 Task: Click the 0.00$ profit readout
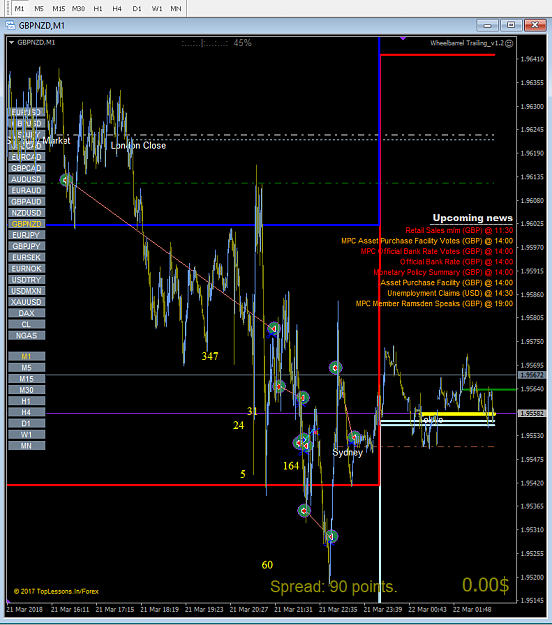click(x=485, y=585)
